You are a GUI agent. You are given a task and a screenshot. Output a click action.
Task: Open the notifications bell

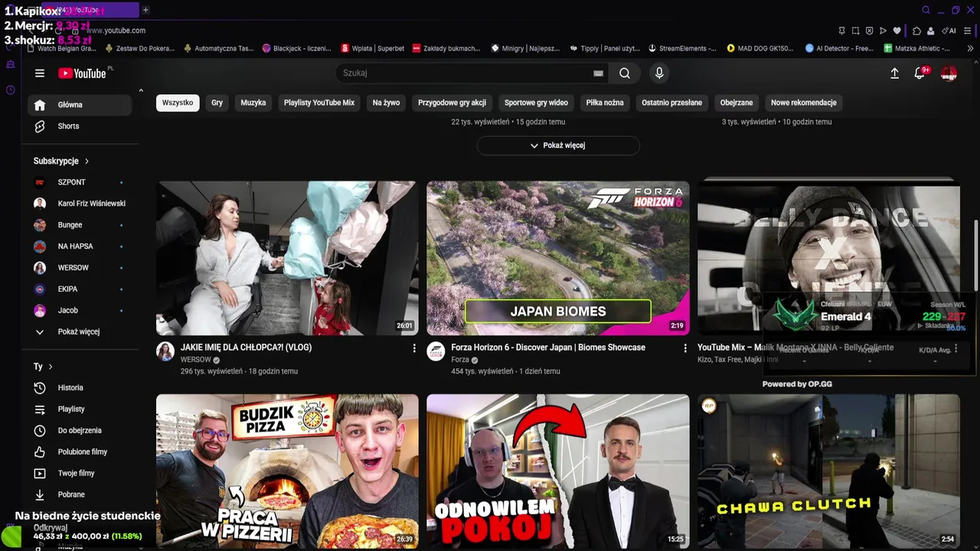click(x=920, y=73)
